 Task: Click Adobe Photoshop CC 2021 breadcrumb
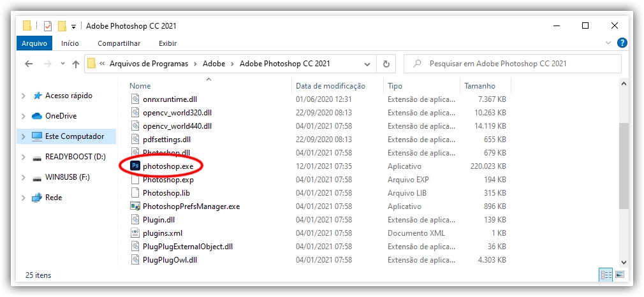pyautogui.click(x=284, y=64)
